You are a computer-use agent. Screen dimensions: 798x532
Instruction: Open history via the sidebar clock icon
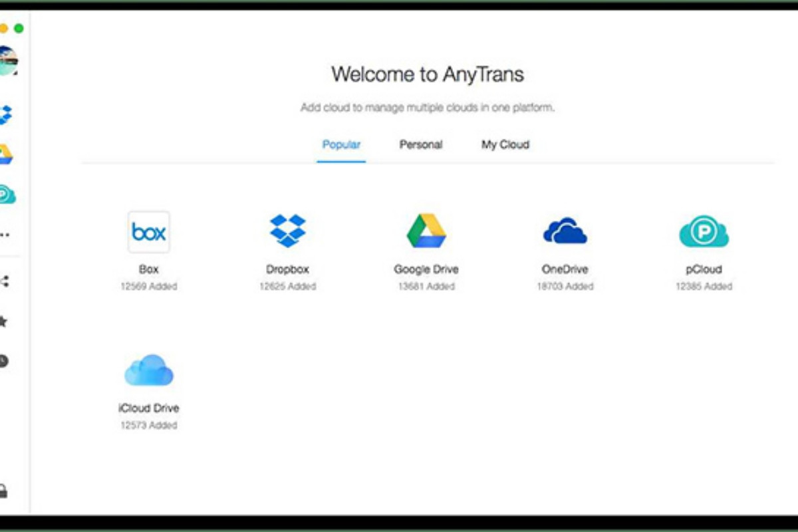tap(4, 361)
